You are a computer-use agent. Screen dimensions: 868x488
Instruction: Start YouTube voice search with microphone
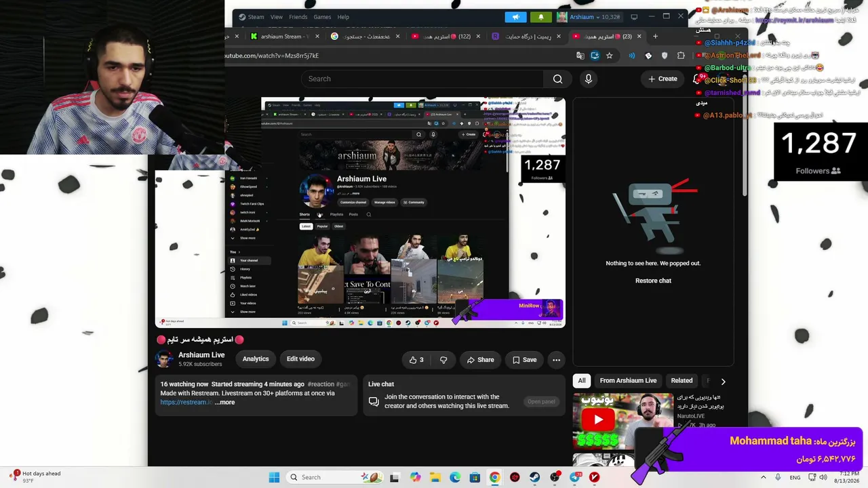coord(589,79)
